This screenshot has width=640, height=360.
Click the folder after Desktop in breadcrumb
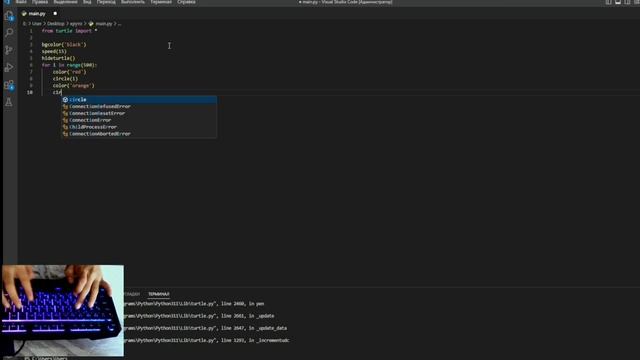76,24
